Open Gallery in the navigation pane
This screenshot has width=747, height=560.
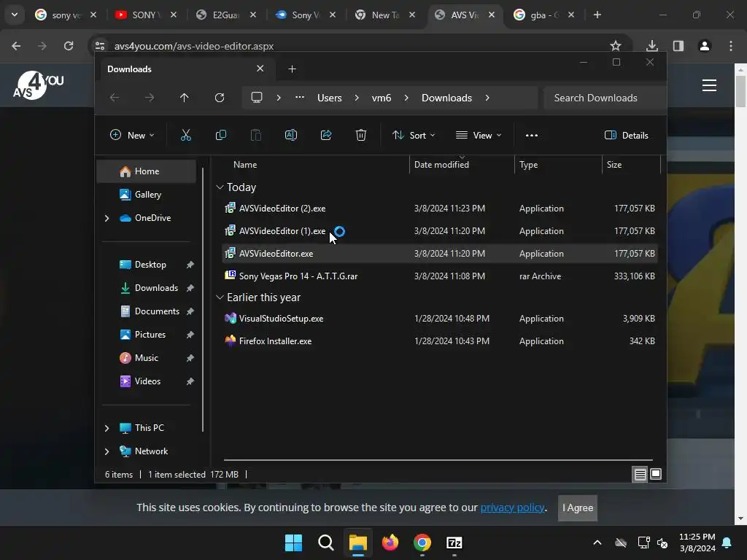146,194
